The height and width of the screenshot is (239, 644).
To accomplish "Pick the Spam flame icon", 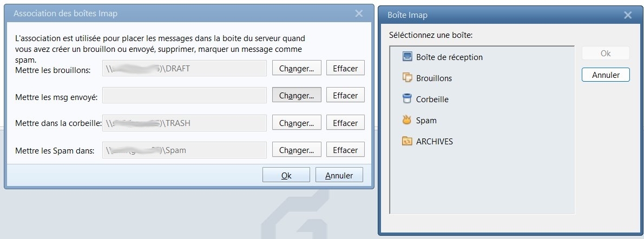I will click(408, 120).
